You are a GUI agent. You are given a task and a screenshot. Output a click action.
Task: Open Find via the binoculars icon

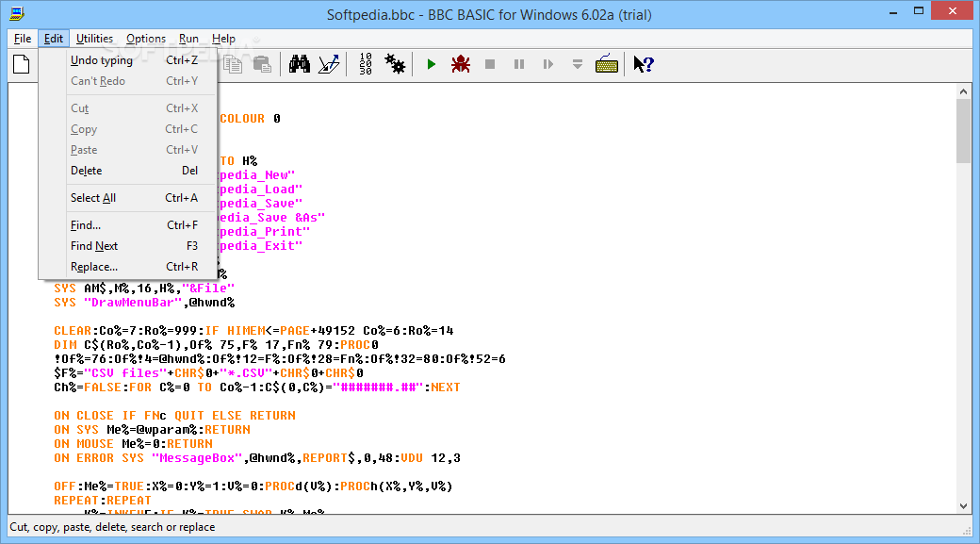(x=300, y=64)
